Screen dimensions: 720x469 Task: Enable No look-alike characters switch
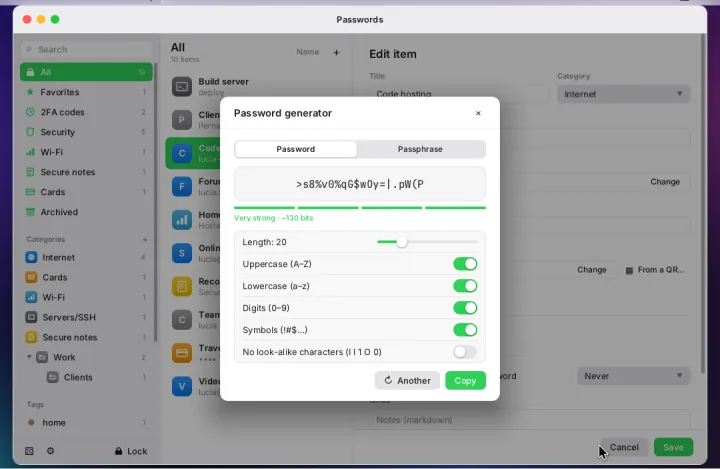tap(465, 352)
